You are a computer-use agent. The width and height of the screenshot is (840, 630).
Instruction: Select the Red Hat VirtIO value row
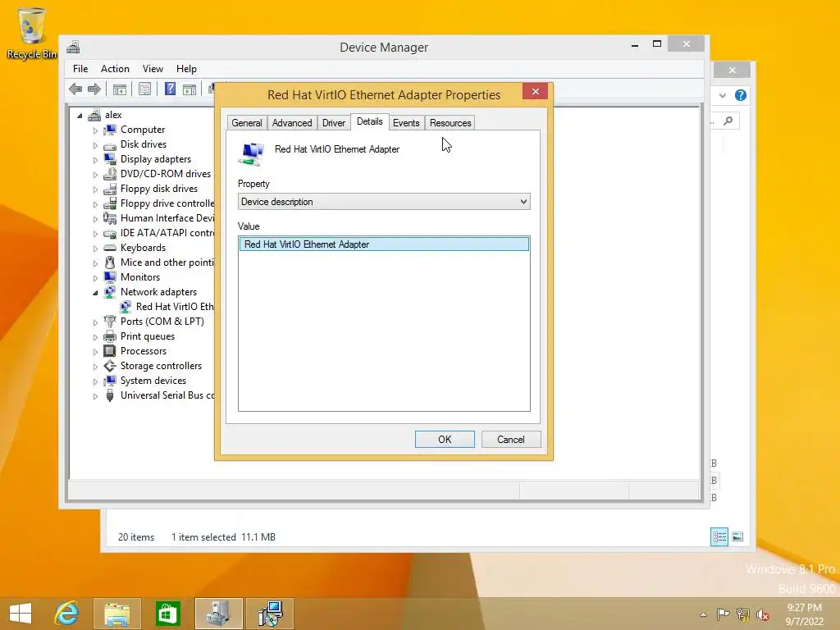(x=384, y=244)
